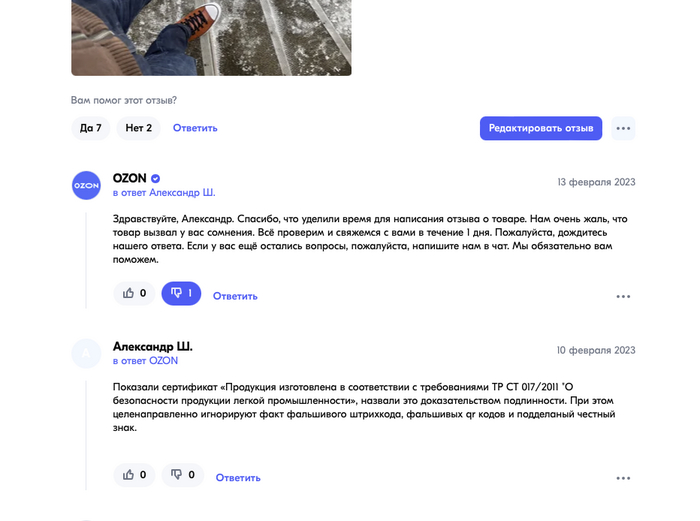Image resolution: width=700 pixels, height=521 pixels.
Task: Open three-dot menu for Александр Ш.'s comment
Action: 623,478
